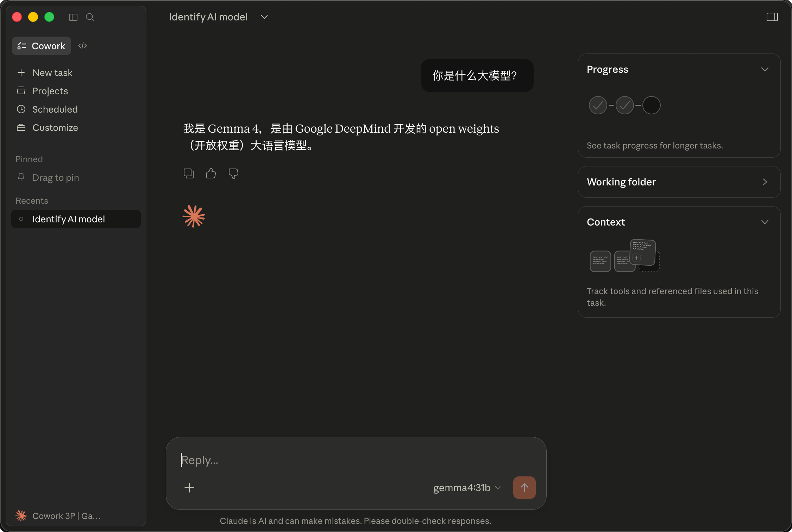Give the response a thumbs up
This screenshot has height=532, width=792.
click(x=211, y=173)
